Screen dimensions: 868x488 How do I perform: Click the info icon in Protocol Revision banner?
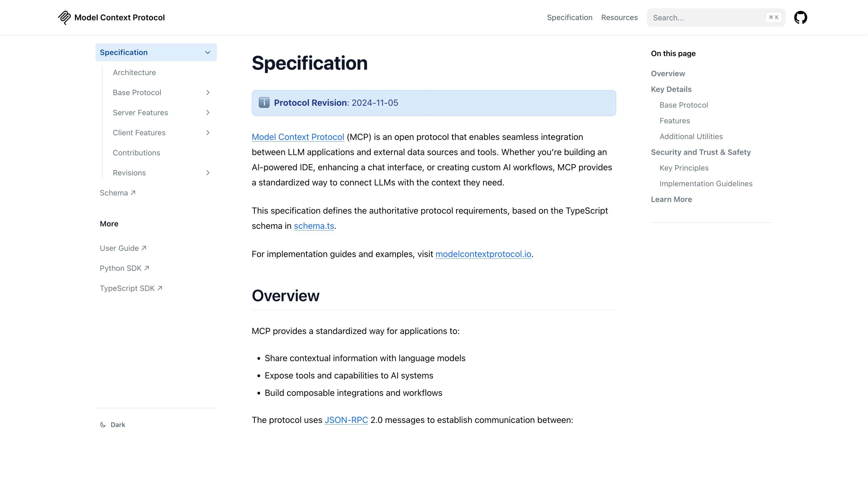264,103
